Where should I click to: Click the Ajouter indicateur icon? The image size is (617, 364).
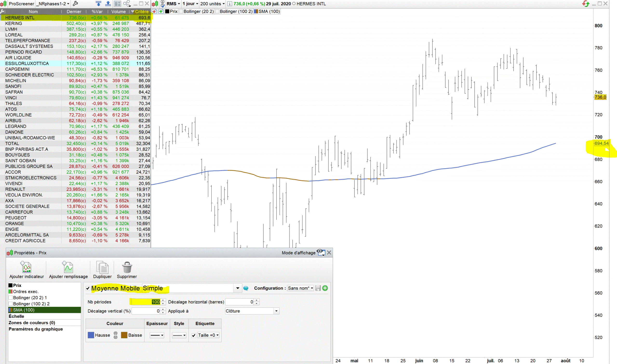(x=26, y=267)
